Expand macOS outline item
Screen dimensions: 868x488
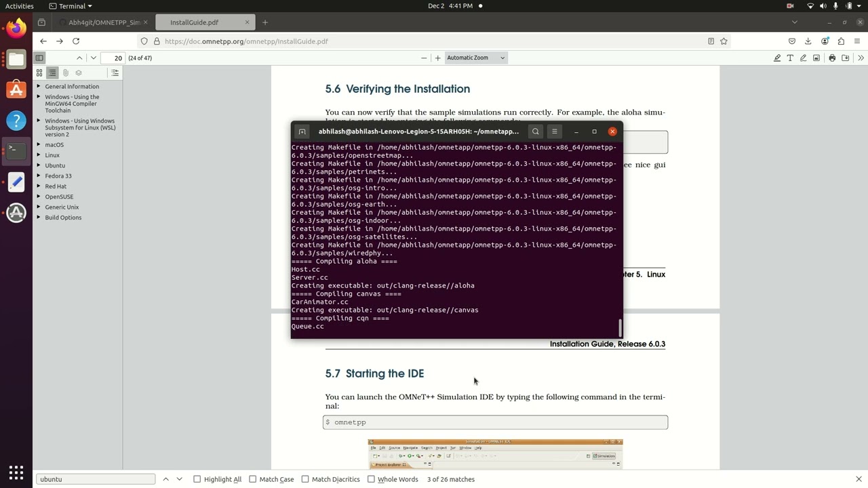point(39,144)
